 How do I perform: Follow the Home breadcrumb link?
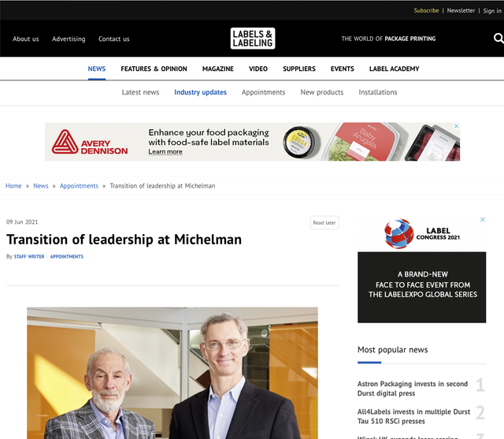click(x=13, y=186)
